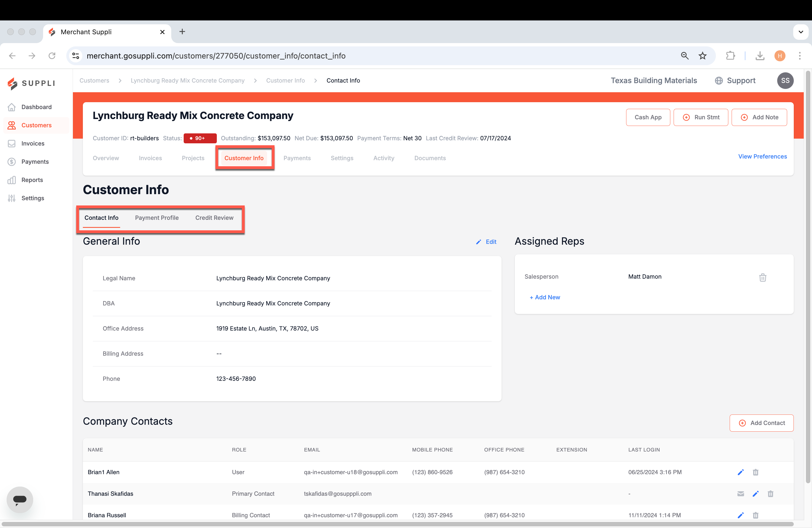Open Chrome profile H avatar
Screen dimensions: 812x528
(780, 56)
